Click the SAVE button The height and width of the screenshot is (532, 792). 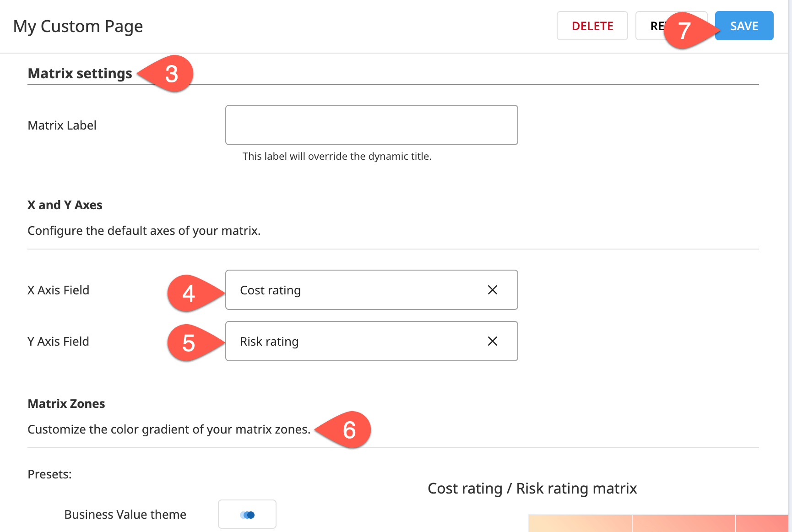[743, 26]
